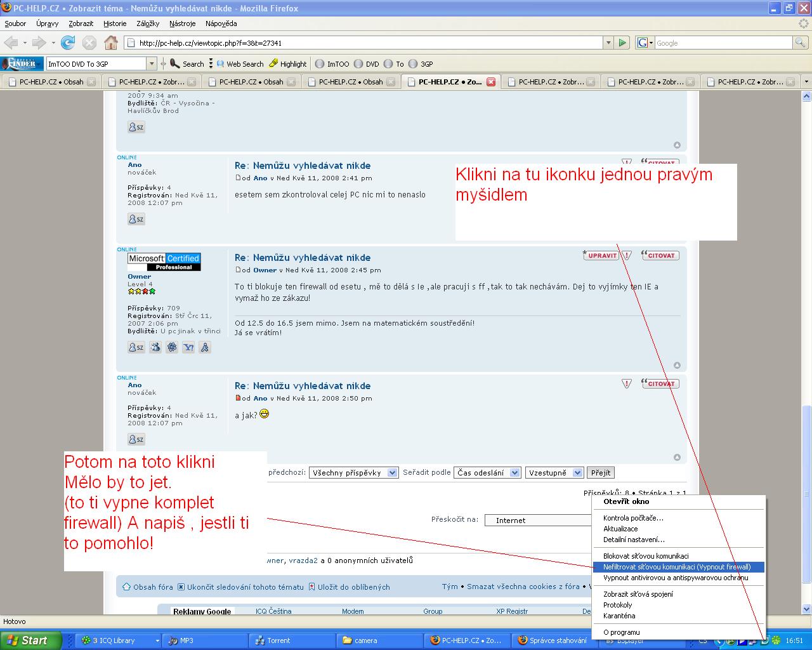Click the smiley emoticon in Ano's post
This screenshot has width=812, height=650.
tap(264, 414)
